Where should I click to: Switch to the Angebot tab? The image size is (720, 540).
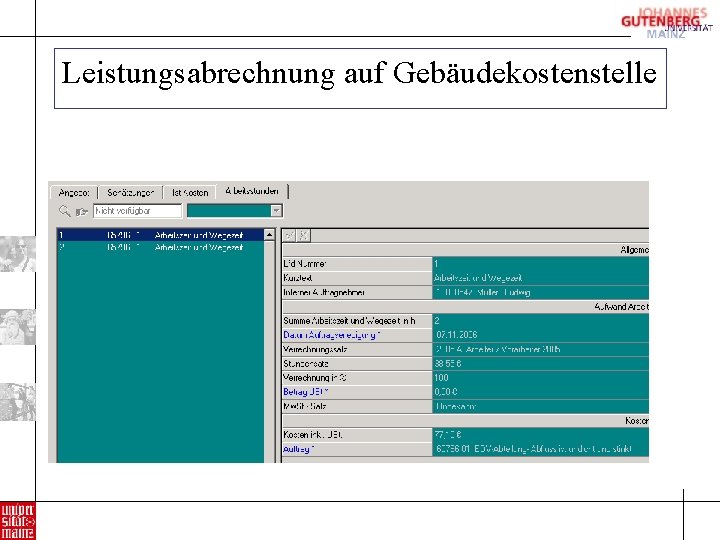coord(74,192)
